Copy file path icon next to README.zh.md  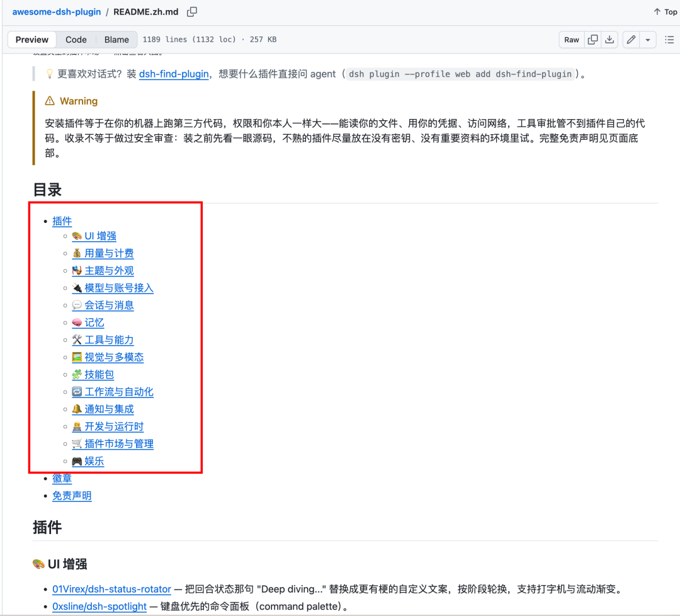pyautogui.click(x=191, y=12)
